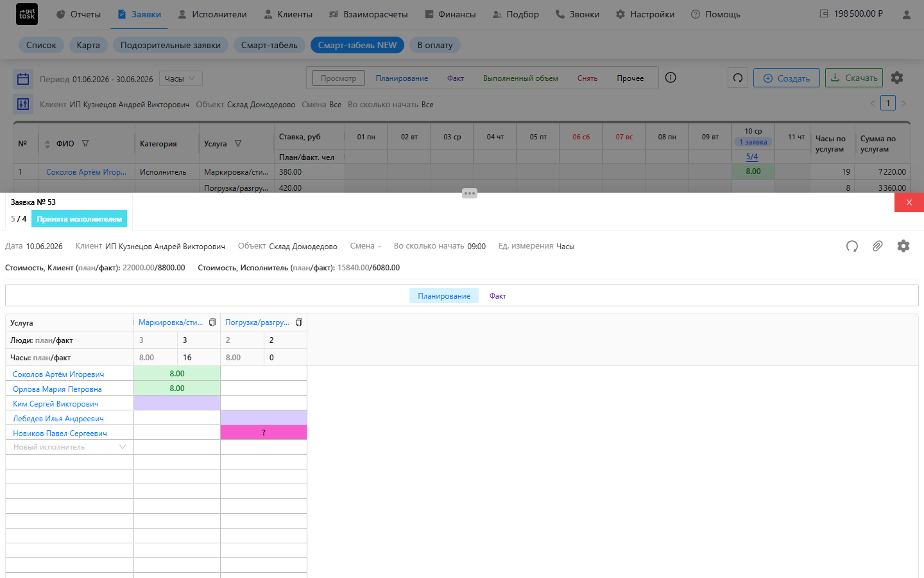Click the paperclip attachment icon
924x578 pixels.
[877, 246]
